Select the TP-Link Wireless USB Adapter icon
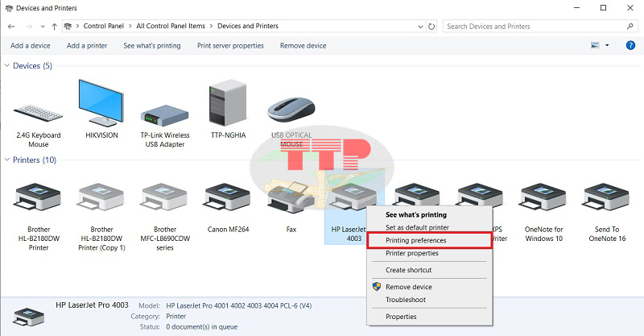 pos(165,115)
